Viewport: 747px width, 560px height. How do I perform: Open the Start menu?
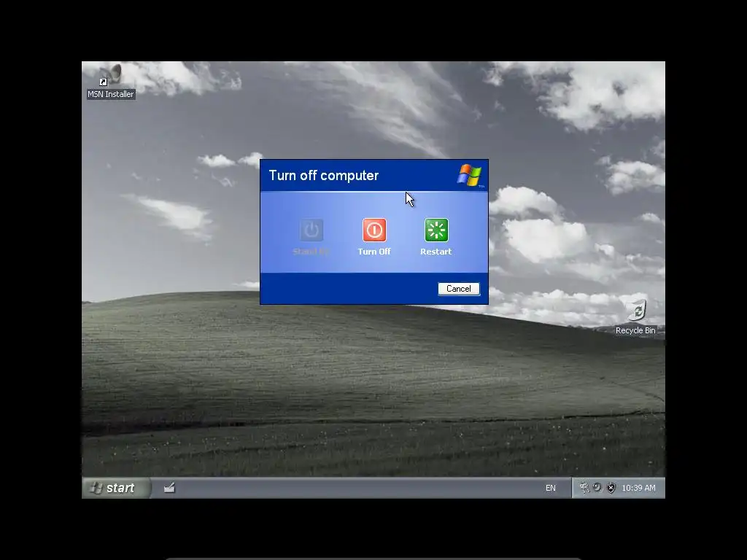coord(116,488)
